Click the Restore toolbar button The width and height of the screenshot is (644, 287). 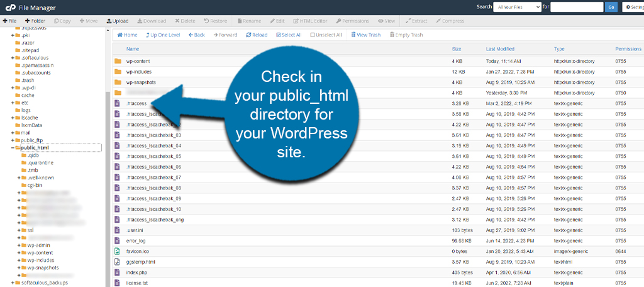point(216,21)
